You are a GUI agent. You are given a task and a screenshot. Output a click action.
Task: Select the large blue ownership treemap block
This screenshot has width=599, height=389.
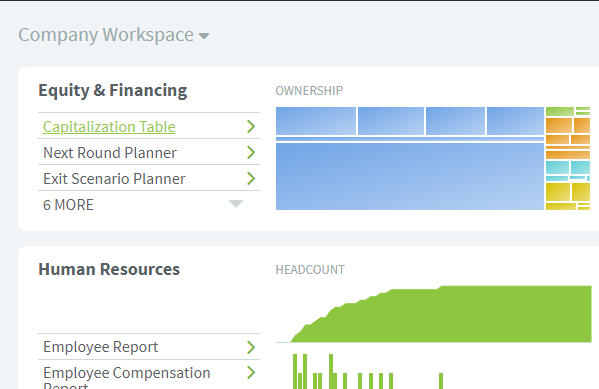coord(410,176)
